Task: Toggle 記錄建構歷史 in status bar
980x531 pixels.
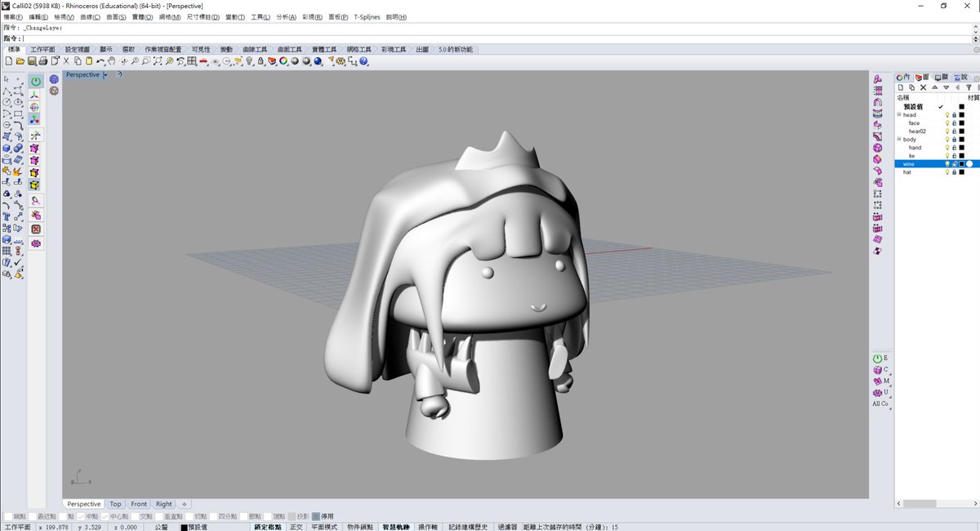Action: (x=467, y=527)
